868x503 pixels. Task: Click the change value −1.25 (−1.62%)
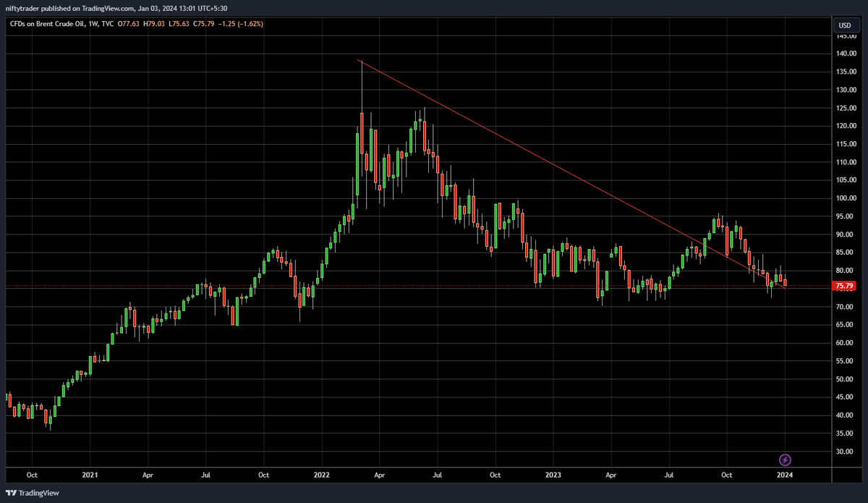coord(242,24)
